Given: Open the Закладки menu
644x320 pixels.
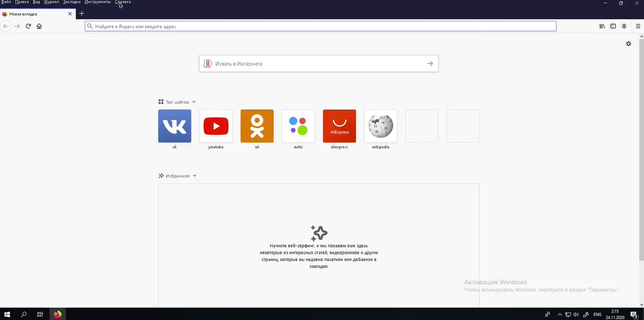Looking at the screenshot, I should click(x=71, y=2).
